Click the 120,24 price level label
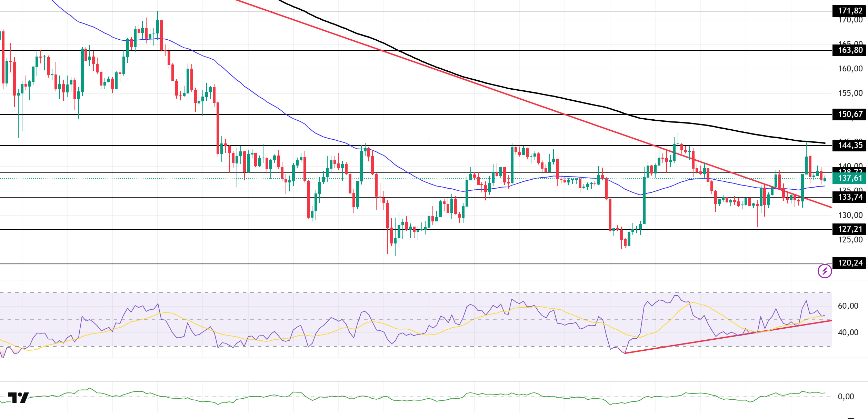Screen dimensions: 868x419 pyautogui.click(x=850, y=263)
